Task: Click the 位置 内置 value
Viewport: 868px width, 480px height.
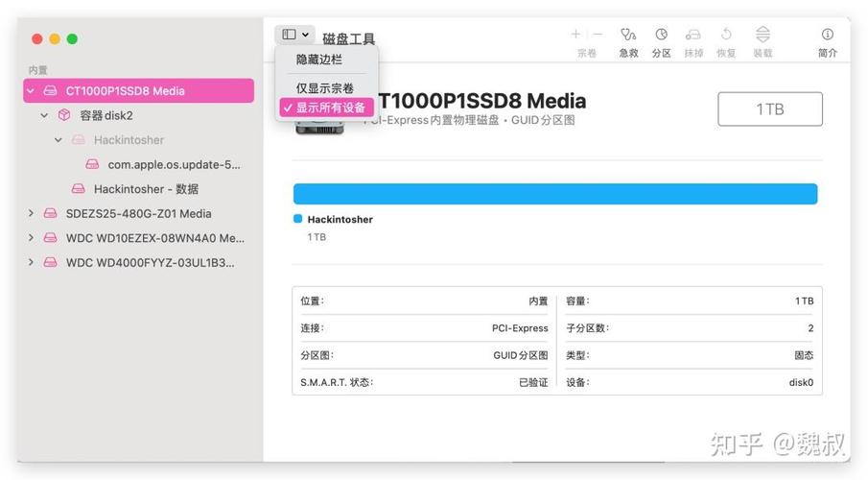Action: pos(538,301)
